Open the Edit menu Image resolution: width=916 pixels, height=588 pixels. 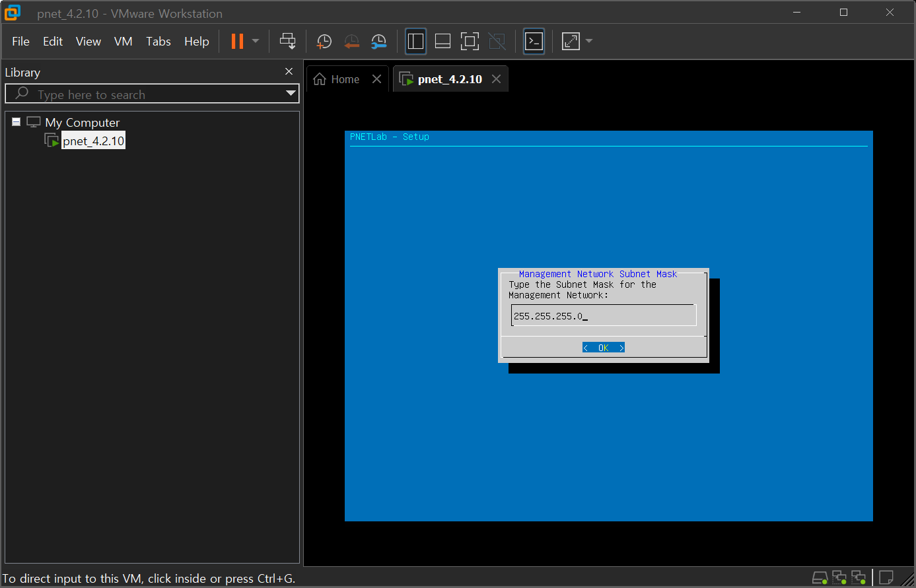[53, 41]
